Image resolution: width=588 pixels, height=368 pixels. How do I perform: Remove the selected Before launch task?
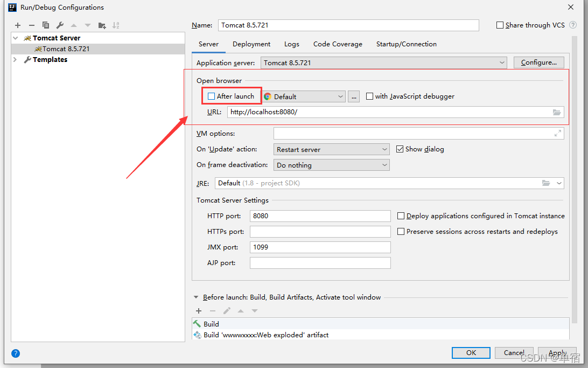(213, 310)
